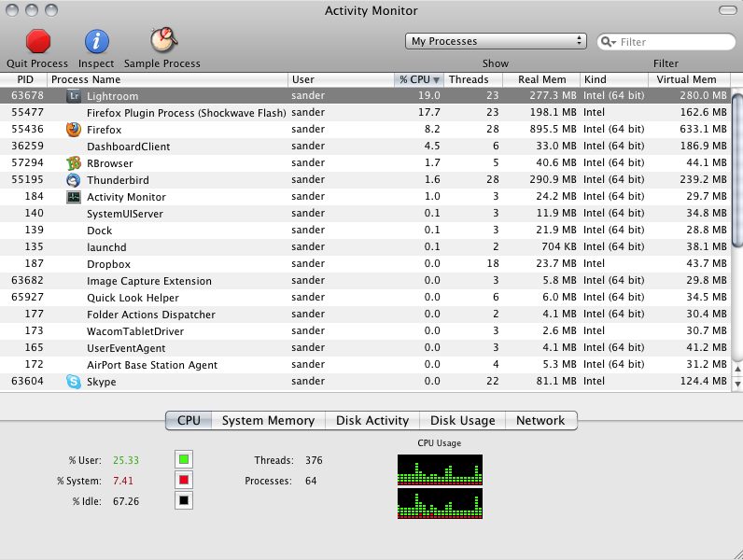The width and height of the screenshot is (743, 560).
Task: Click the process list scrollbar thumb
Action: click(x=737, y=171)
